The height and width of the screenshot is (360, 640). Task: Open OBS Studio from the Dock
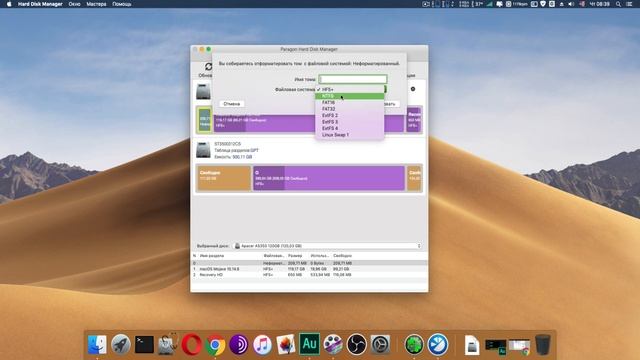pos(356,344)
